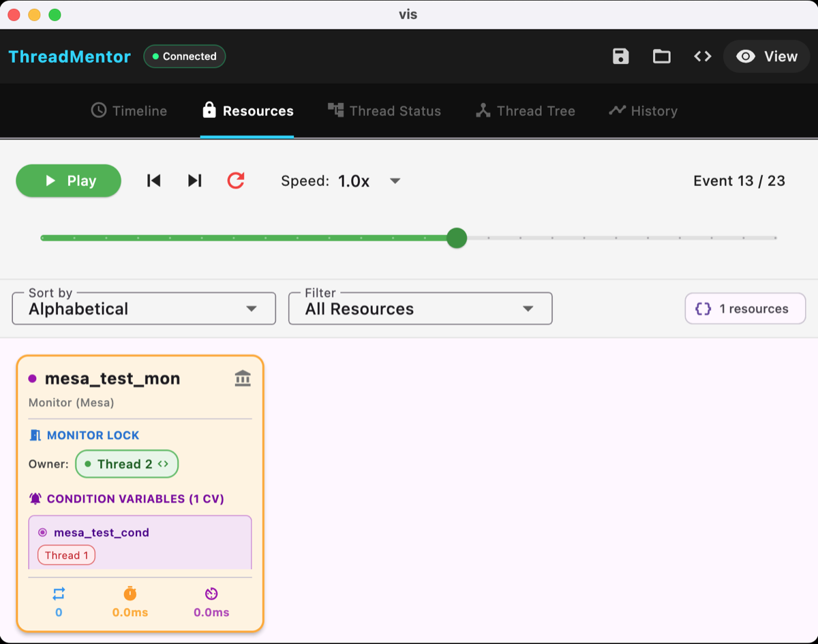Select the Resources tab
The height and width of the screenshot is (644, 818).
pos(247,111)
